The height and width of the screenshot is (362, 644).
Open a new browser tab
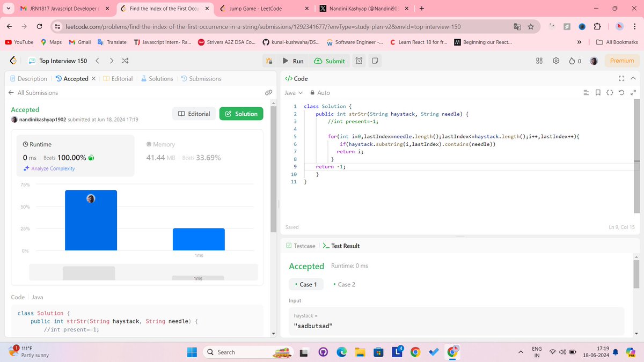[x=422, y=9]
